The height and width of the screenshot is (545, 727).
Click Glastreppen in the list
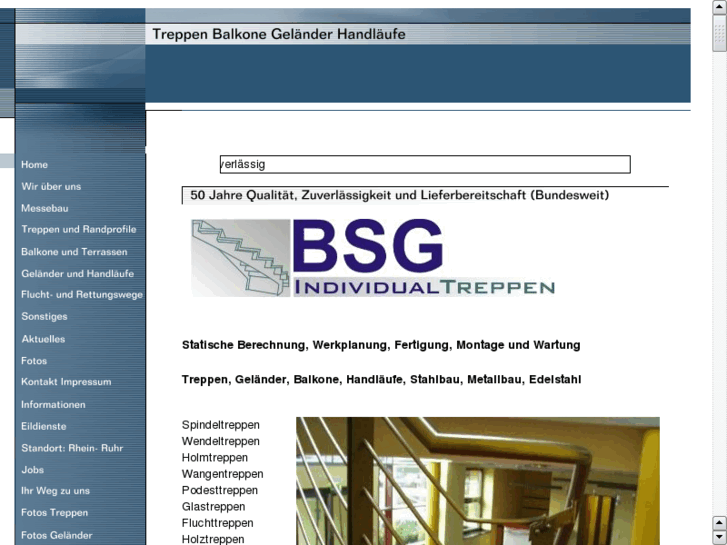213,507
